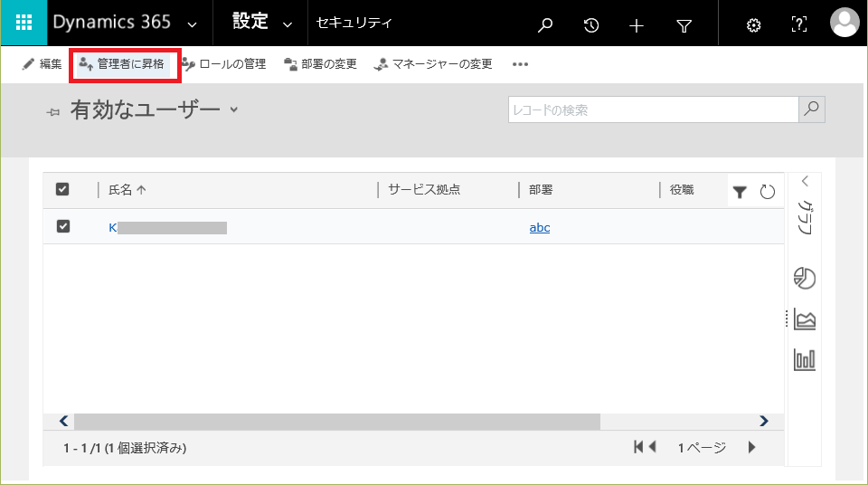Image resolution: width=868 pixels, height=485 pixels.
Task: Select the bar chart icon in sidebar
Action: tap(805, 360)
